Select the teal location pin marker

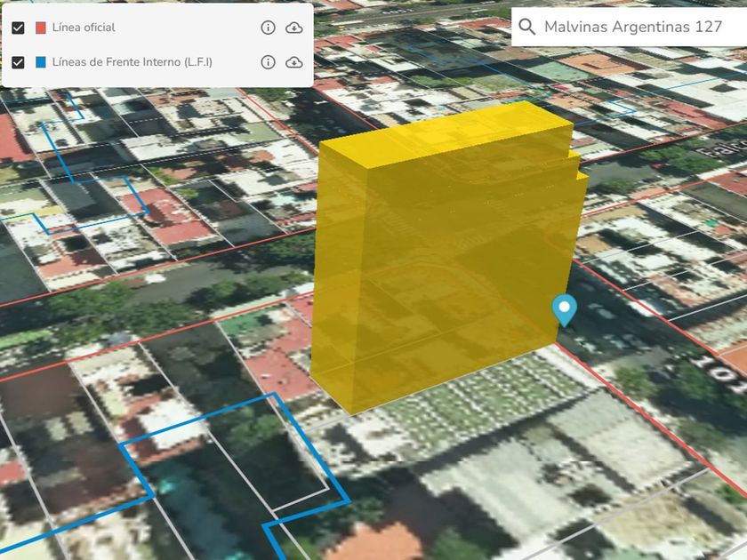click(x=564, y=308)
